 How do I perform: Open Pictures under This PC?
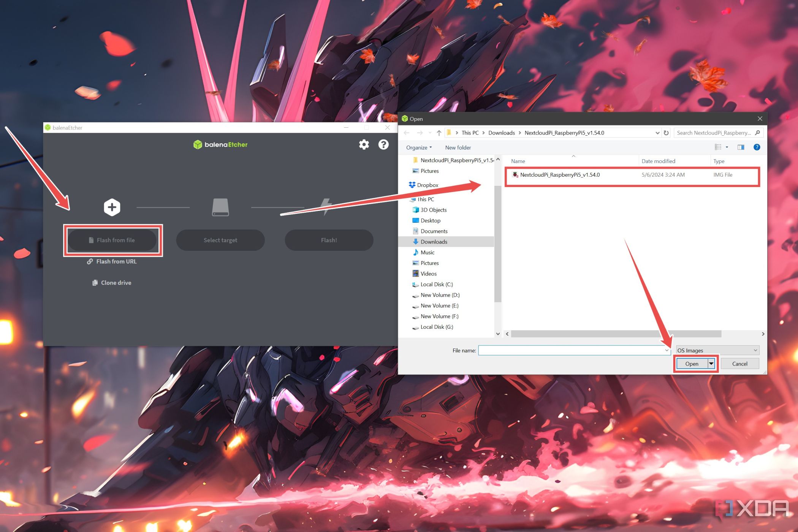tap(426, 263)
